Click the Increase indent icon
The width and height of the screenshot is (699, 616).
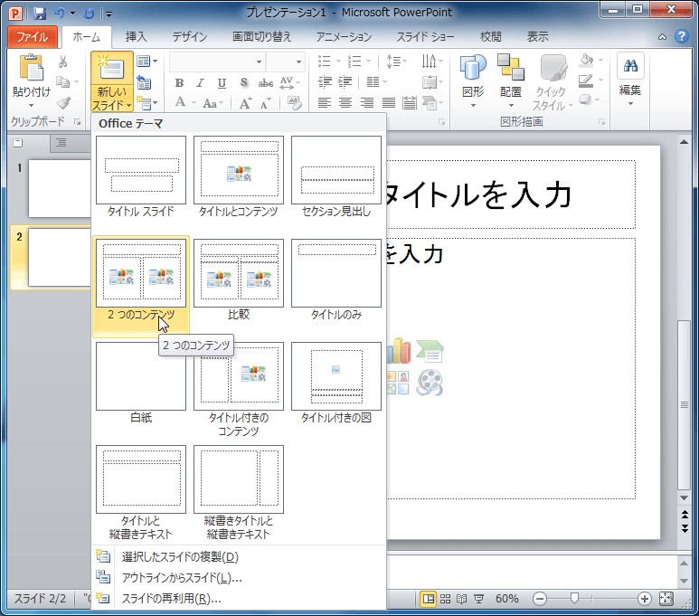click(x=345, y=82)
